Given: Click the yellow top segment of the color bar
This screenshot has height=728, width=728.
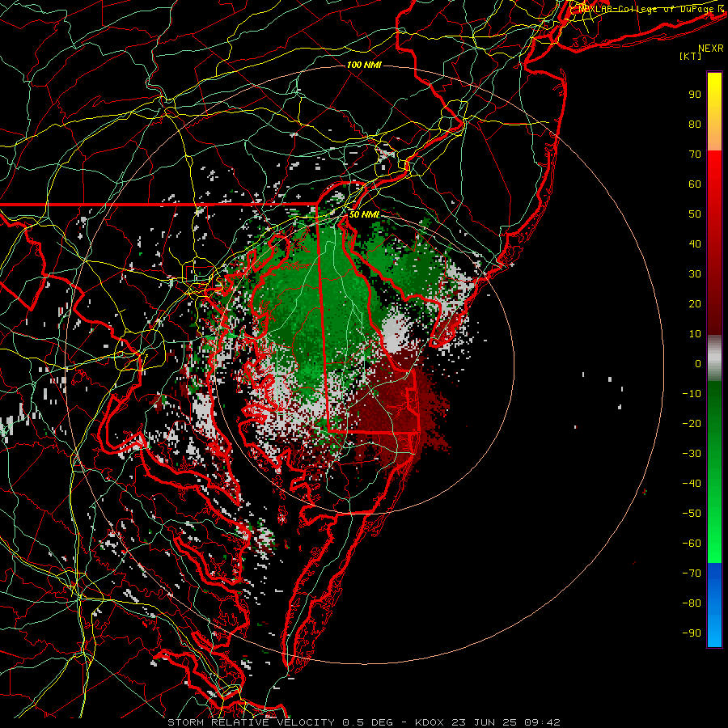Looking at the screenshot, I should (x=714, y=112).
